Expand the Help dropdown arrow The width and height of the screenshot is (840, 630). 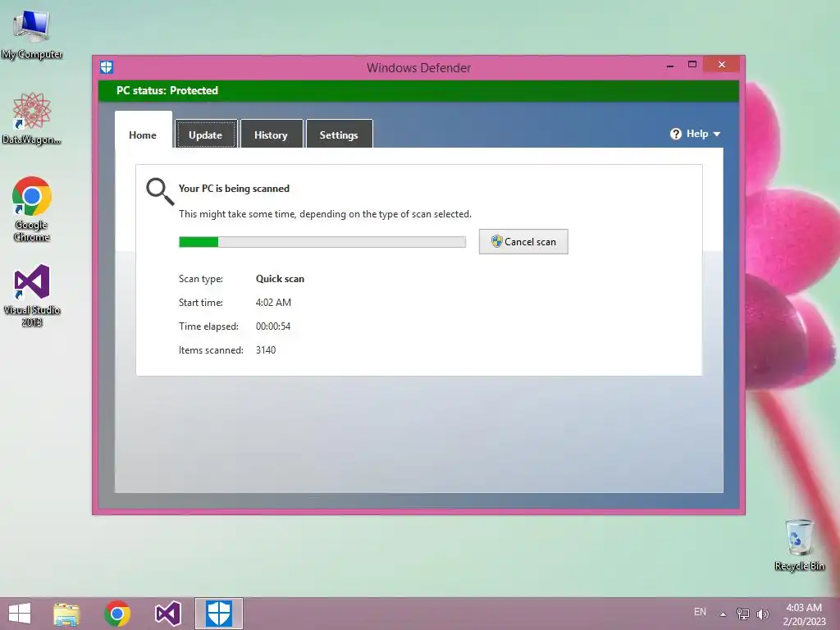tap(717, 135)
